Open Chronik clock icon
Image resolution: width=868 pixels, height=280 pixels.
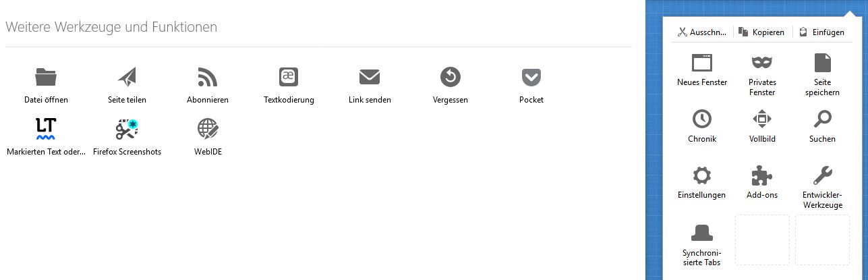point(702,119)
